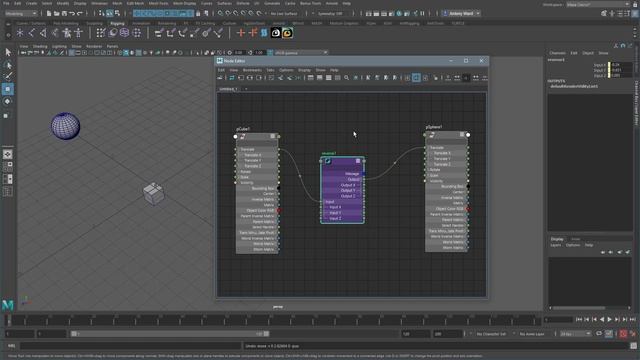Open the viewport gamma color space dropdown
The image size is (640, 360).
[301, 53]
